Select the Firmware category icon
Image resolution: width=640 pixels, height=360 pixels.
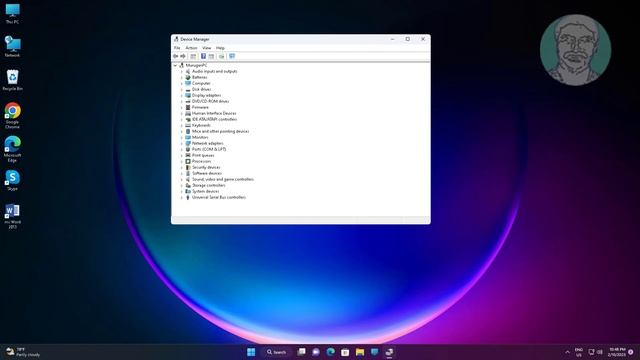coord(188,107)
